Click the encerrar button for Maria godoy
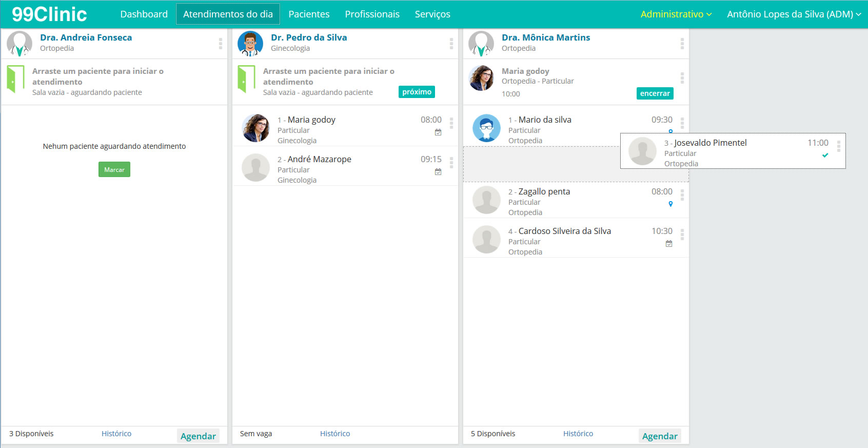 655,93
